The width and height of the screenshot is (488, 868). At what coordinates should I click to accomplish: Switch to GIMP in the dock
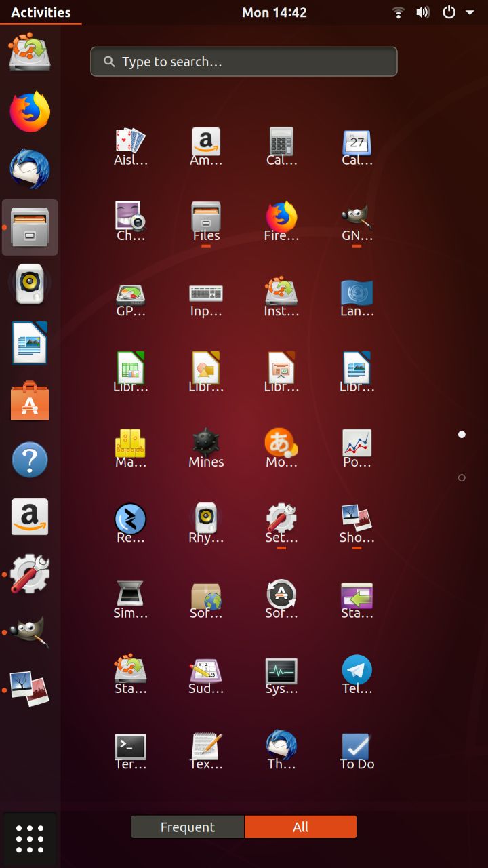(30, 632)
